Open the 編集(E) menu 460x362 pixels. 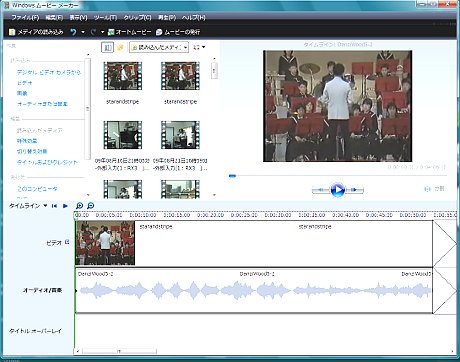[54, 17]
